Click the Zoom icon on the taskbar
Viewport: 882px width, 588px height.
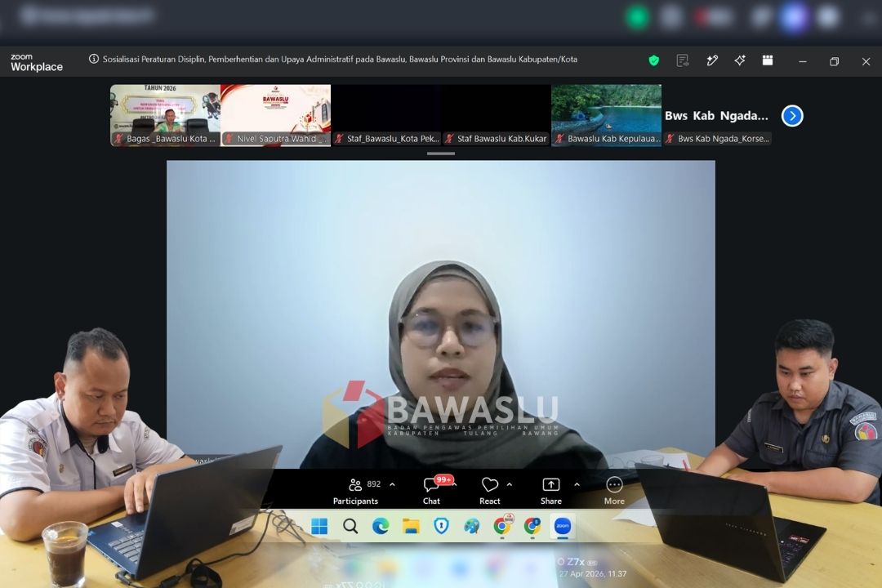click(563, 526)
